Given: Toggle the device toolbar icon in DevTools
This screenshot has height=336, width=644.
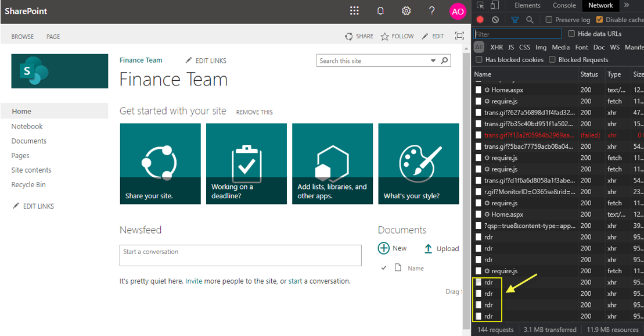Looking at the screenshot, I should (495, 5).
